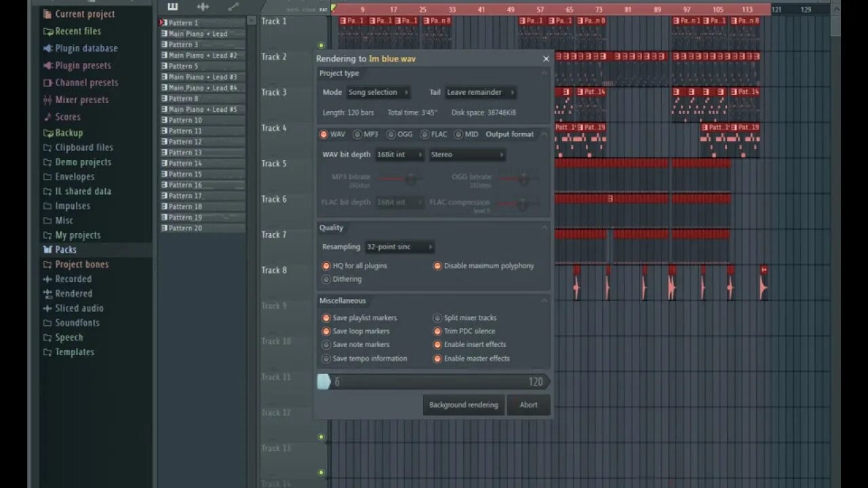Toggle Enable master effects
Viewport: 868px width, 488px height.
click(437, 359)
